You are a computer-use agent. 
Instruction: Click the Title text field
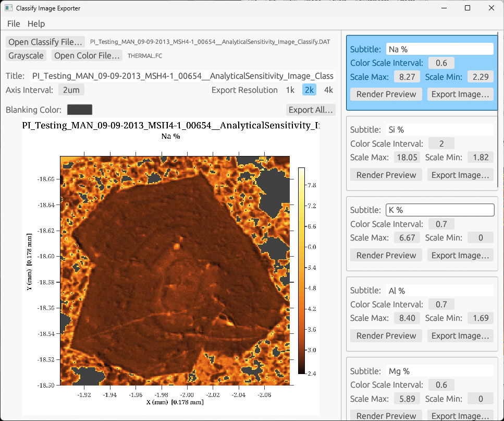[182, 76]
